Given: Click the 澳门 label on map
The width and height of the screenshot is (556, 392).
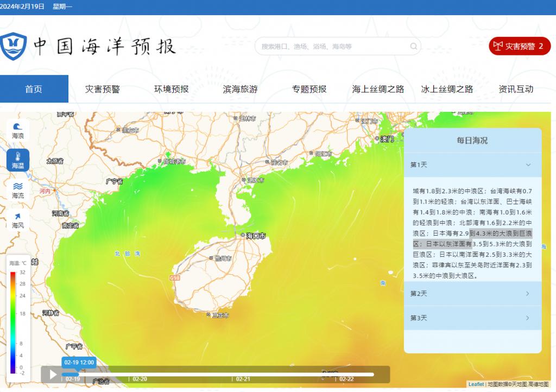Looking at the screenshot, I should point(387,139).
